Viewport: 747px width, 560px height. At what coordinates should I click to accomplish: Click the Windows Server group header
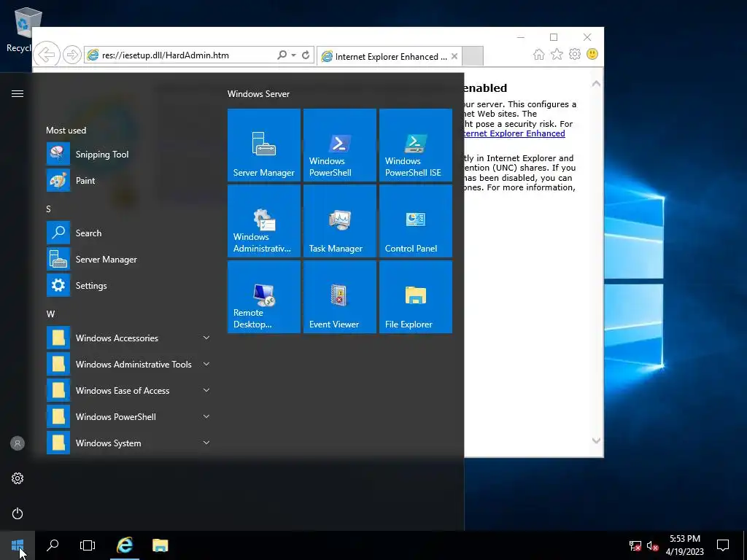[x=258, y=94]
